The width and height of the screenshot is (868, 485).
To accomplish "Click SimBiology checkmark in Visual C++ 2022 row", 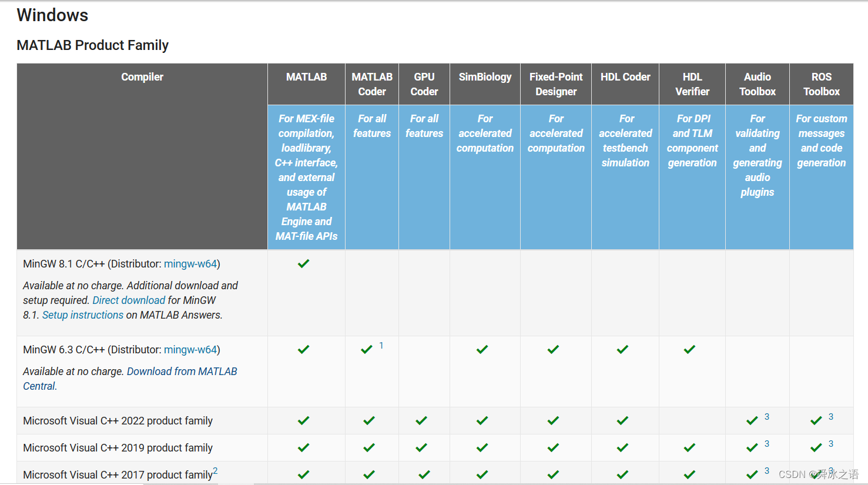I will (482, 420).
